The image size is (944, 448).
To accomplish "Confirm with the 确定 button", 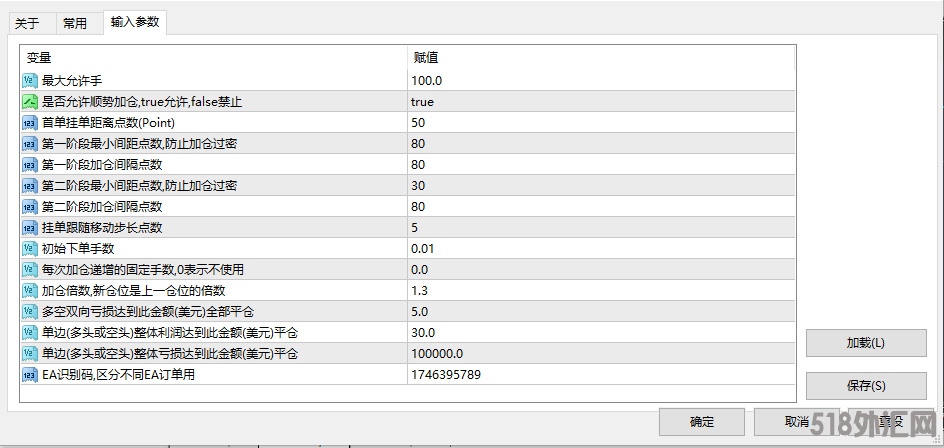I will click(702, 422).
